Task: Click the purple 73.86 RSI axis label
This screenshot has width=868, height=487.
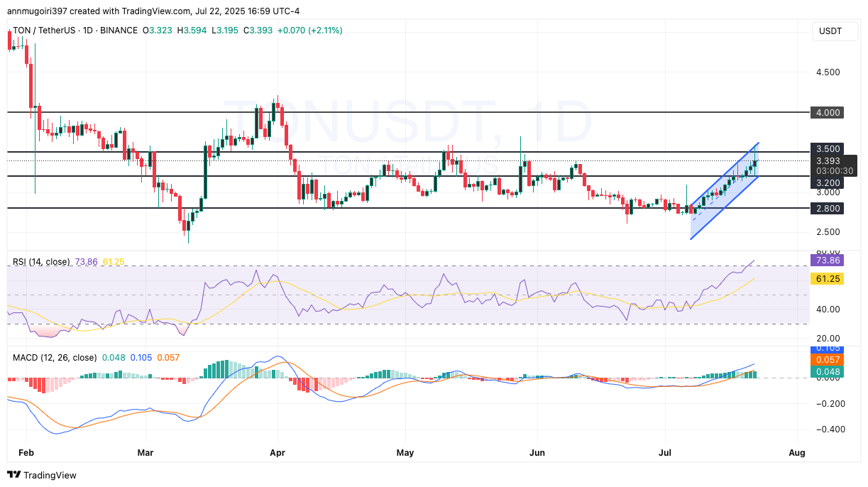Action: [828, 261]
